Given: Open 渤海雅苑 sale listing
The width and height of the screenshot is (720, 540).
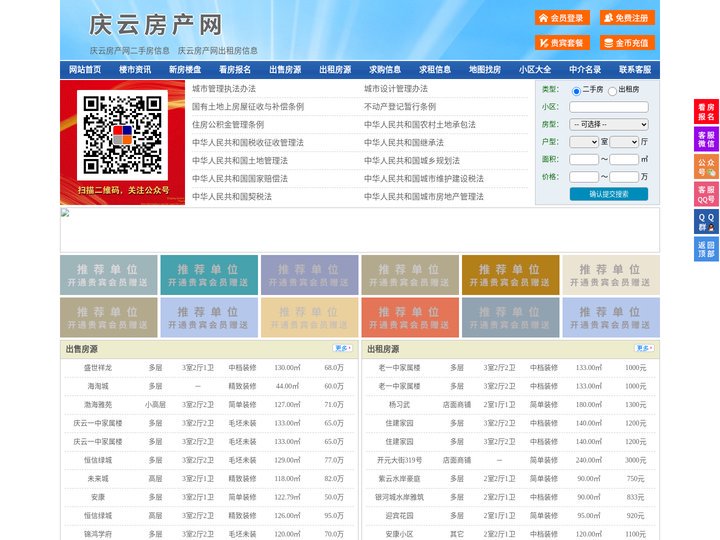Looking at the screenshot, I should 98,405.
